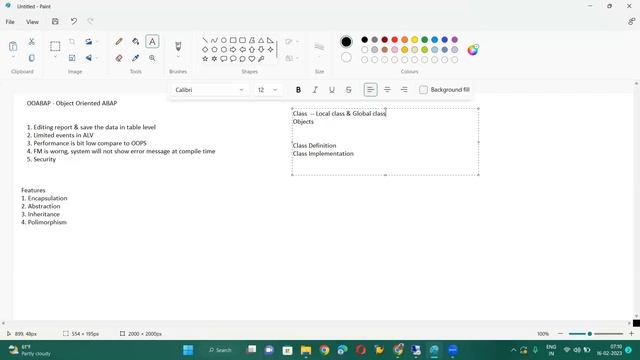Toggle Strikethrough text formatting

click(349, 90)
